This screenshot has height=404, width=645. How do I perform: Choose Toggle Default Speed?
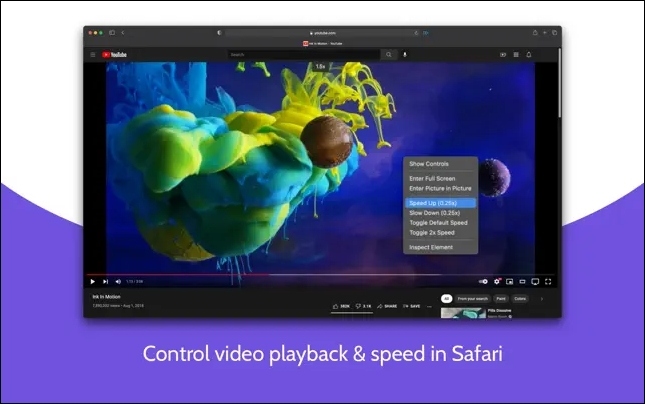(440, 223)
